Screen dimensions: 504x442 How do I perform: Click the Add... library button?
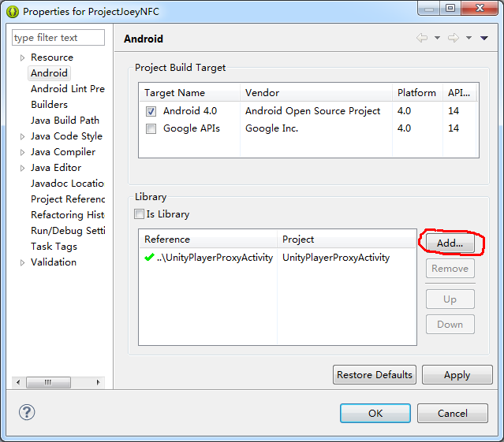coord(450,243)
